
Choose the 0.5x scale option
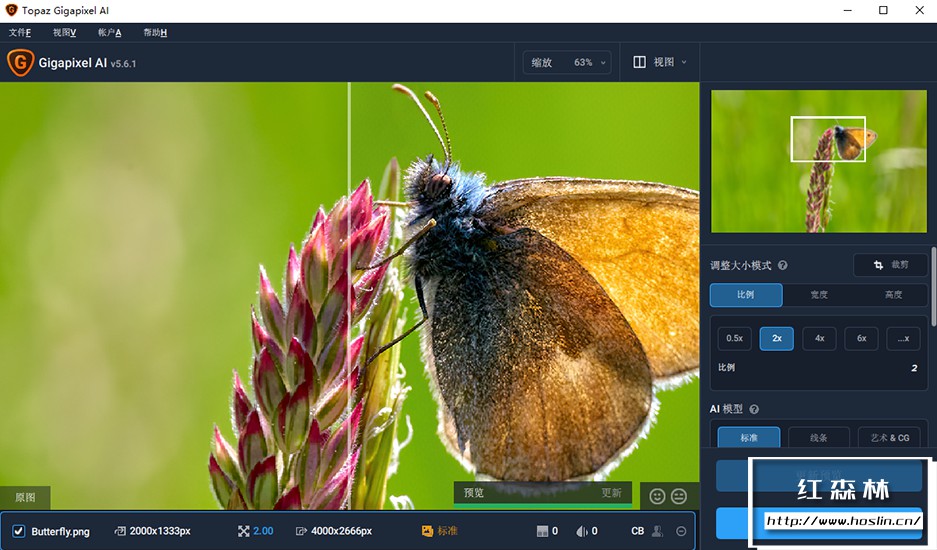click(x=734, y=338)
